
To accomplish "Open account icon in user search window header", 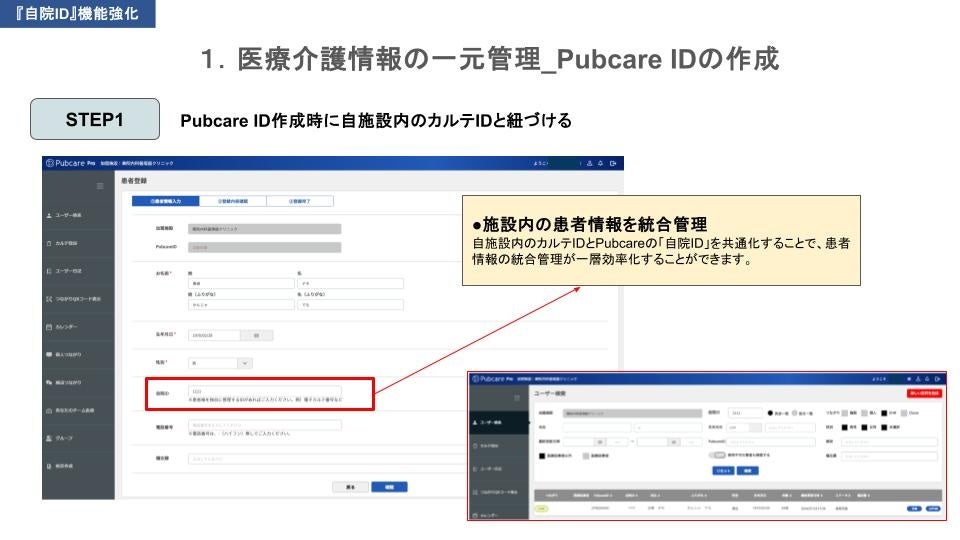I will (918, 379).
